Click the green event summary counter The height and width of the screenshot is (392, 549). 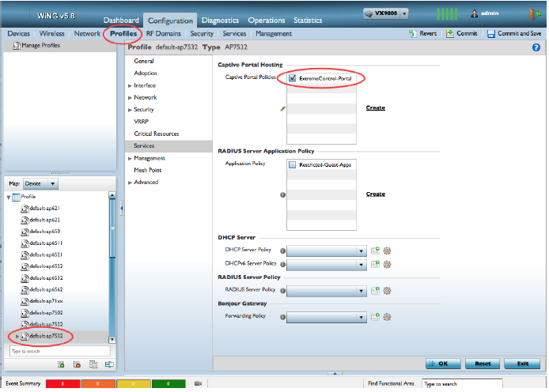coord(168,384)
